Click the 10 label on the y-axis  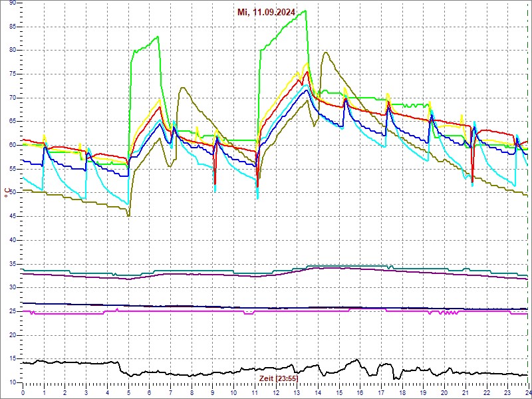(12, 382)
